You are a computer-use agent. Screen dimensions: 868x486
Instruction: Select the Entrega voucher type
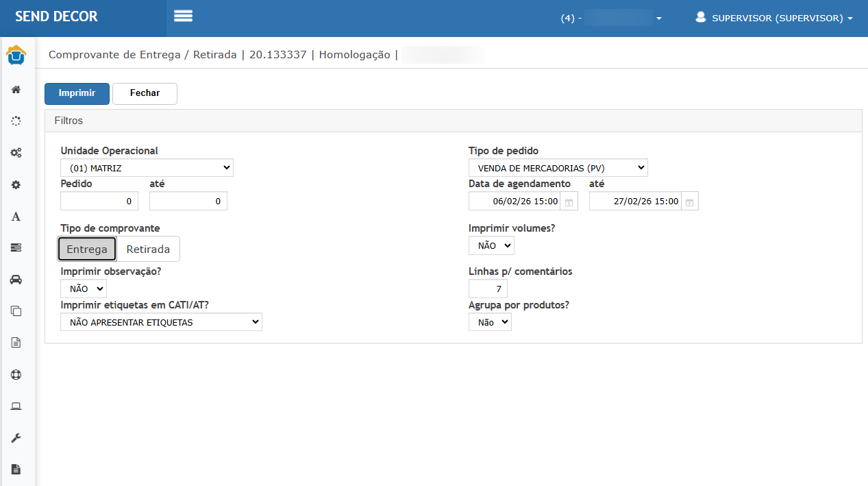87,250
